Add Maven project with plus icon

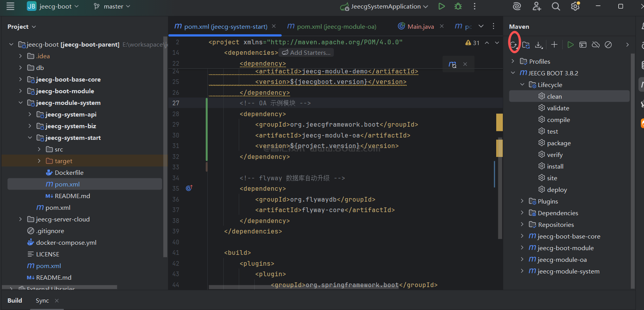click(554, 45)
